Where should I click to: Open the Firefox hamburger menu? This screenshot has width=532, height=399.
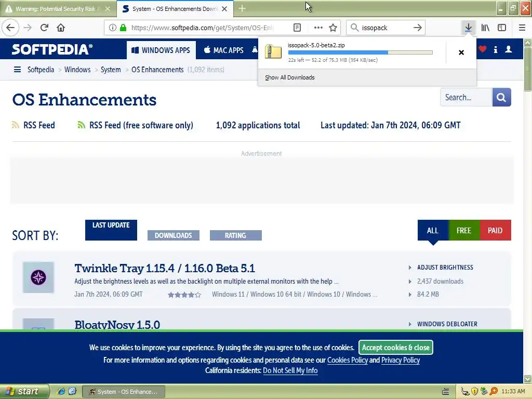coord(522,28)
